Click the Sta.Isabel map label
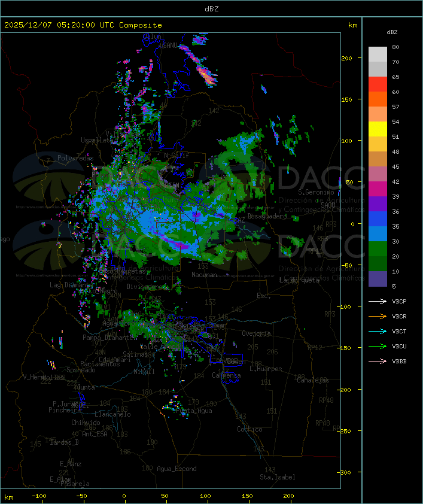423x504 pixels. click(x=277, y=477)
